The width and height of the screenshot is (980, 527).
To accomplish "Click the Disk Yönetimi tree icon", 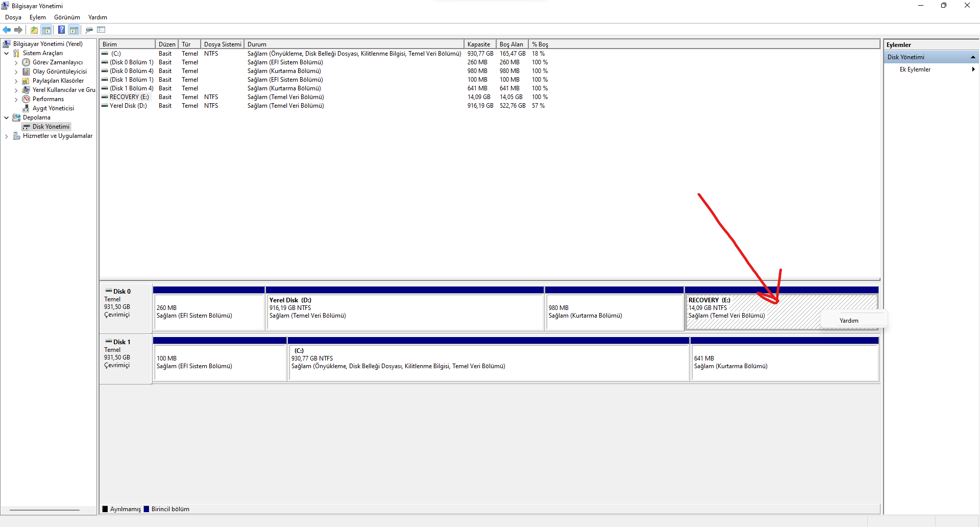I will [x=26, y=127].
